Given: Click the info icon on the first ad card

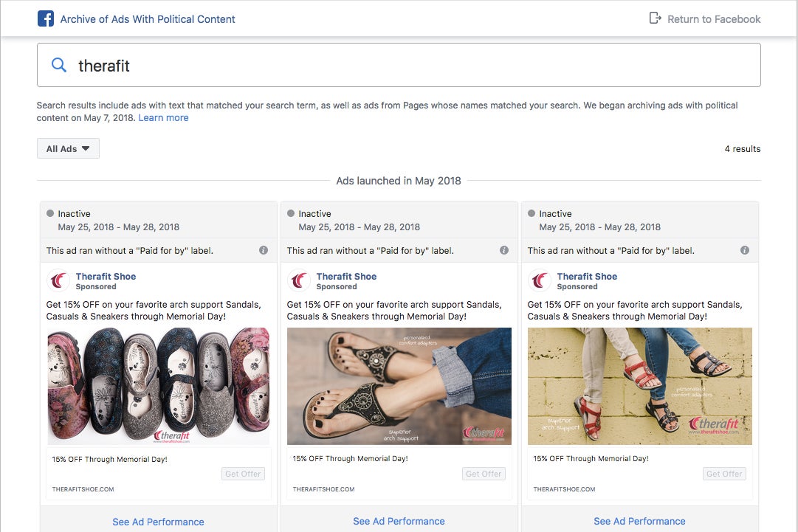Looking at the screenshot, I should pos(263,250).
